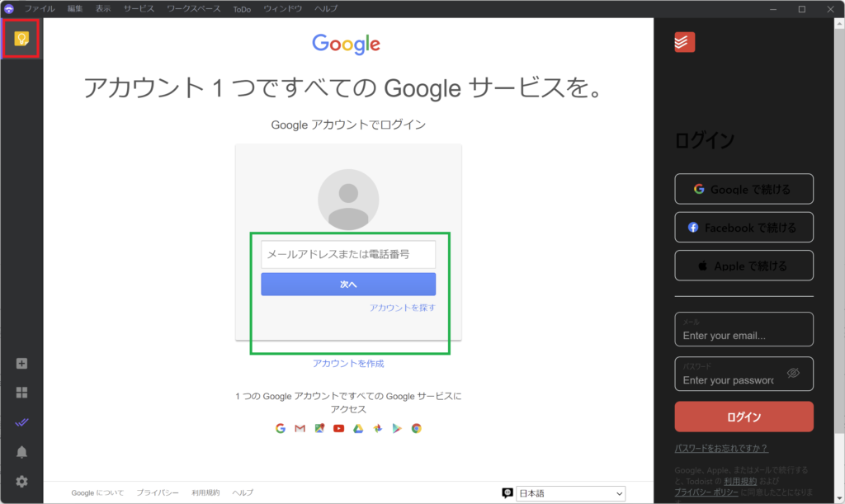Image resolution: width=845 pixels, height=504 pixels.
Task: Open the ToDo menu
Action: coord(242,9)
